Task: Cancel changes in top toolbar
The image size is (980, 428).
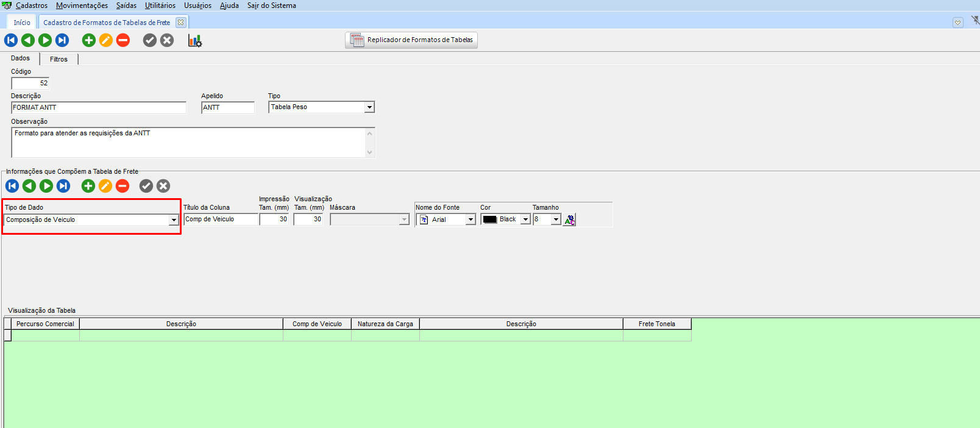Action: point(167,40)
